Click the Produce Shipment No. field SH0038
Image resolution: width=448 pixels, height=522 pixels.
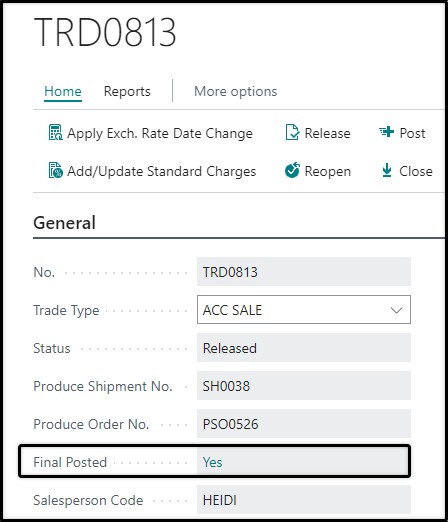(304, 386)
